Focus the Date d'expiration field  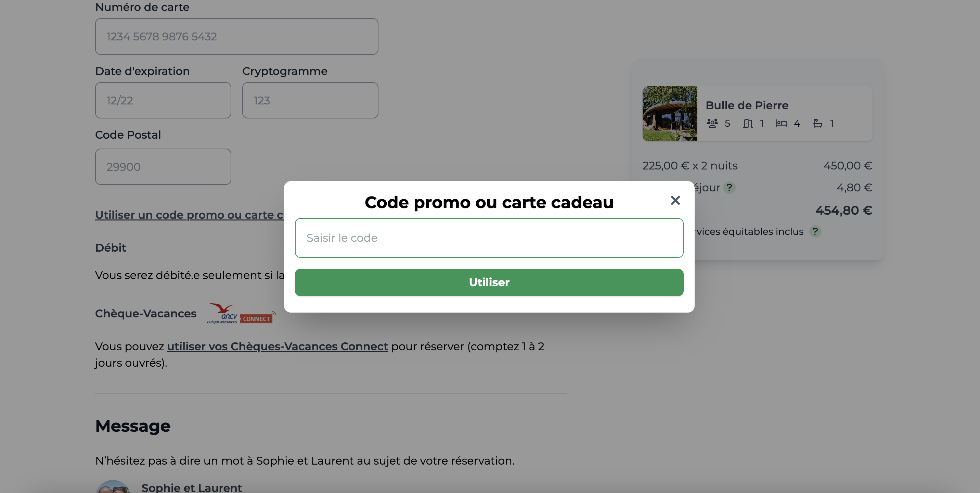pos(163,101)
